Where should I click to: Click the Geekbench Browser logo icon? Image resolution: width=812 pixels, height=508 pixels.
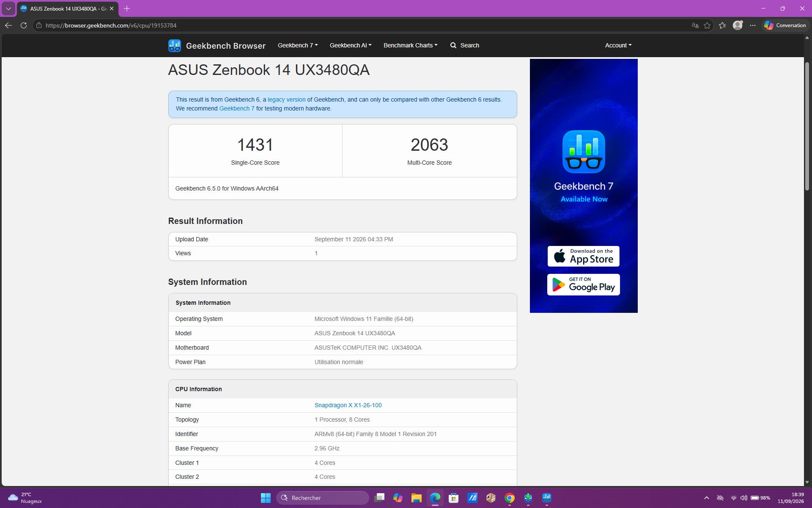pyautogui.click(x=174, y=46)
